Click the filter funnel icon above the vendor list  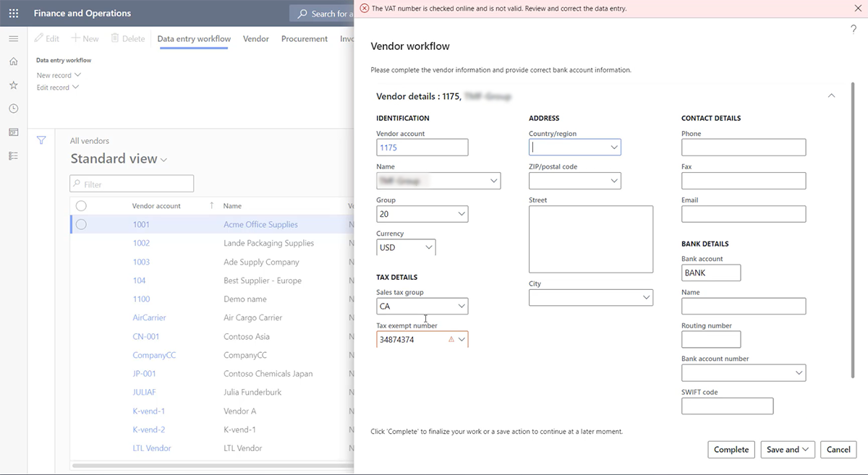[41, 140]
